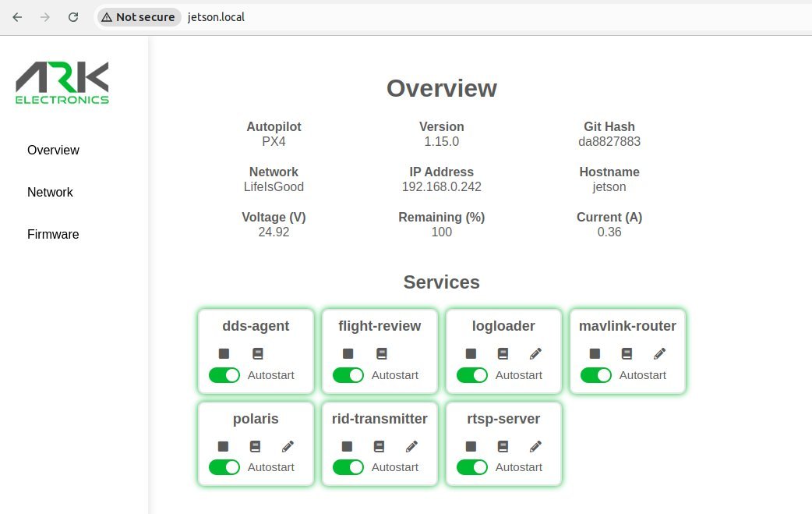This screenshot has height=514, width=812.
Task: Stop the dds-agent service
Action: point(224,353)
